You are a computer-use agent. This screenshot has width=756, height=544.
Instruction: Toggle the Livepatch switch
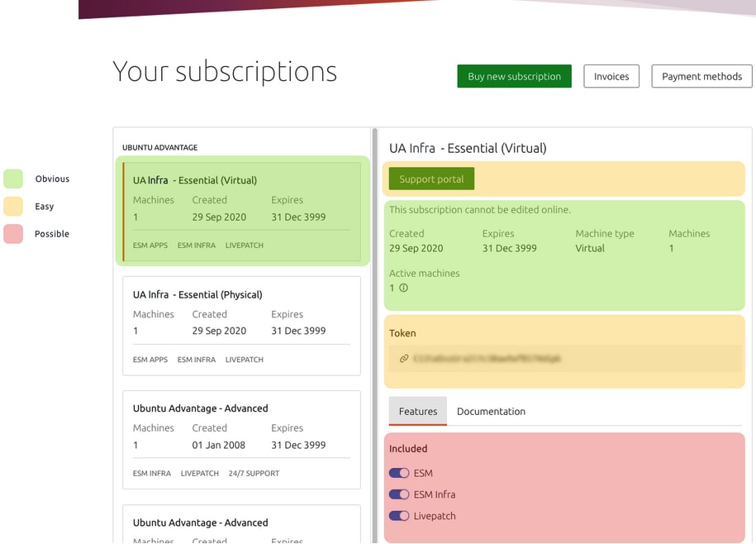pos(399,516)
